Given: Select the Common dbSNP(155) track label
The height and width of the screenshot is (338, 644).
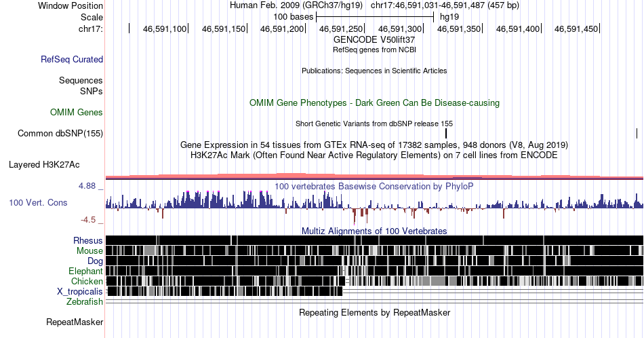Looking at the screenshot, I should (x=60, y=133).
